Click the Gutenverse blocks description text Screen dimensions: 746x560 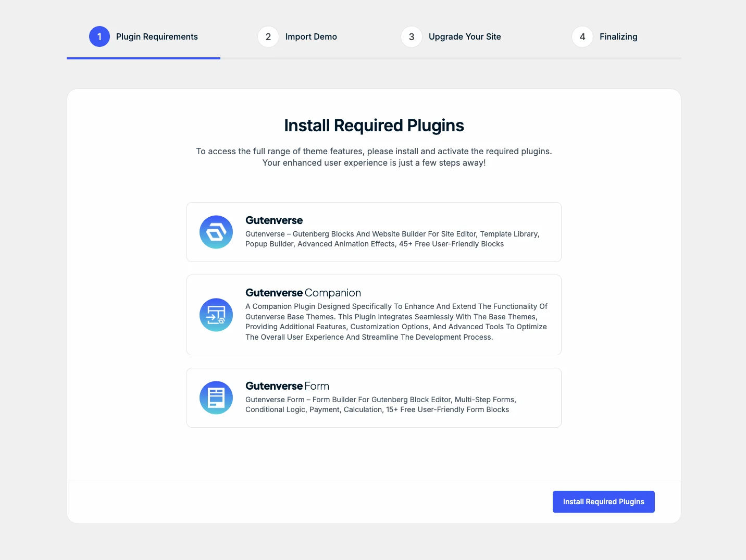coord(392,239)
